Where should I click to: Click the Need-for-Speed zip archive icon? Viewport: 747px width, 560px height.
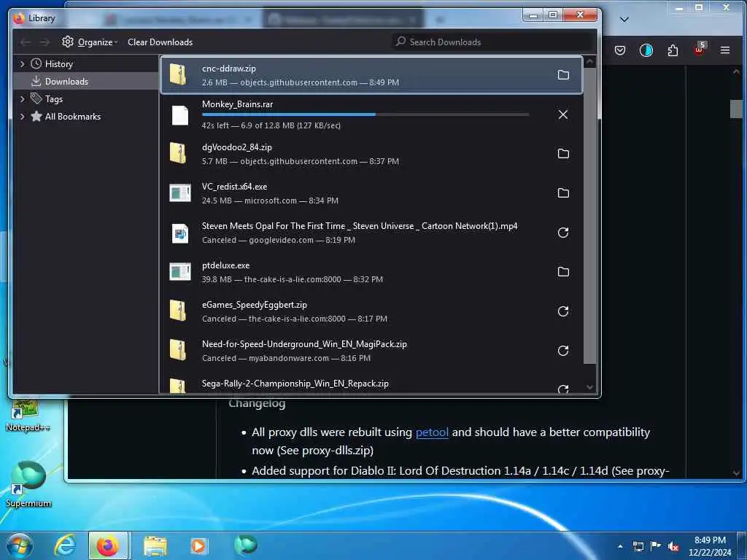pyautogui.click(x=179, y=351)
